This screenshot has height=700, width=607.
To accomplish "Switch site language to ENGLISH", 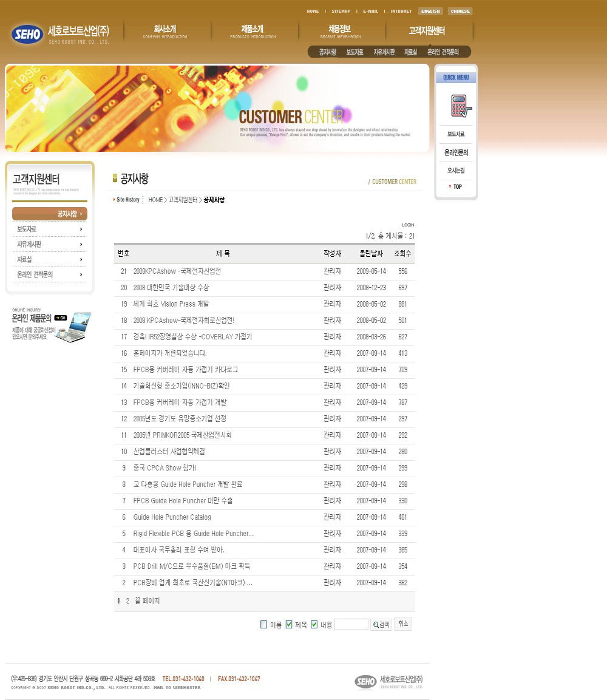I will [x=430, y=11].
